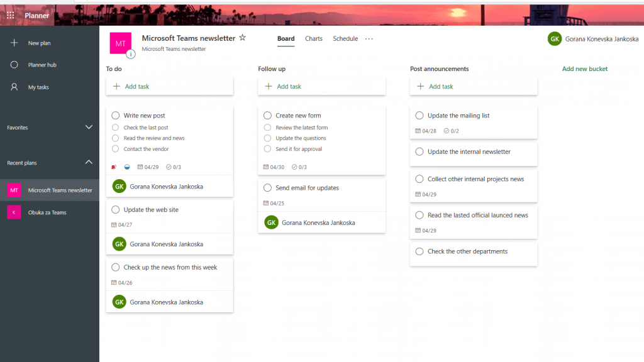Open Gorana Konevska Jankoska members menu
This screenshot has width=644, height=362.
593,39
